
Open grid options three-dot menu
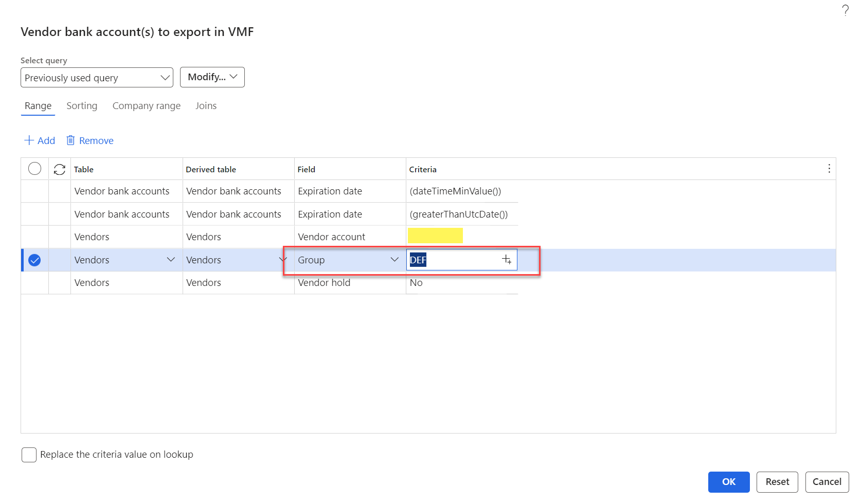click(829, 169)
